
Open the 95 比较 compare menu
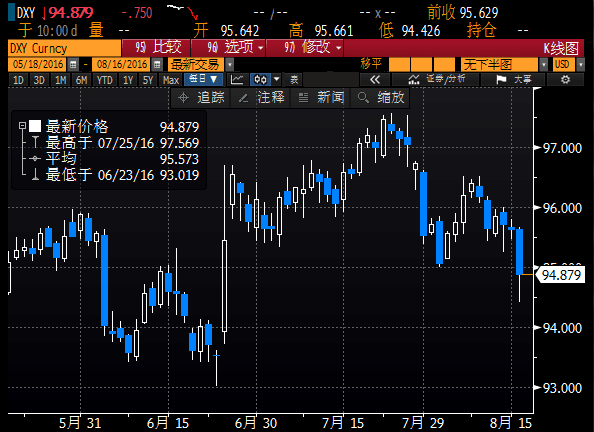(157, 48)
